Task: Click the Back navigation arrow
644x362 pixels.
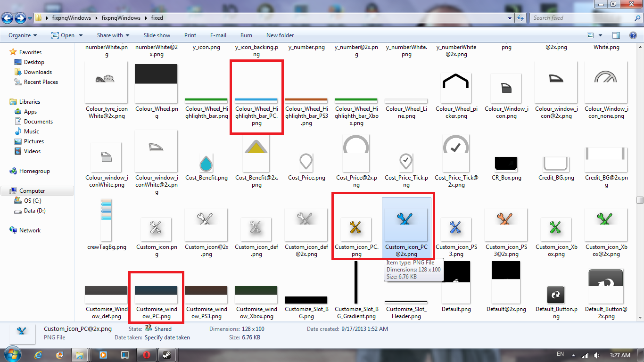Action: (x=8, y=18)
